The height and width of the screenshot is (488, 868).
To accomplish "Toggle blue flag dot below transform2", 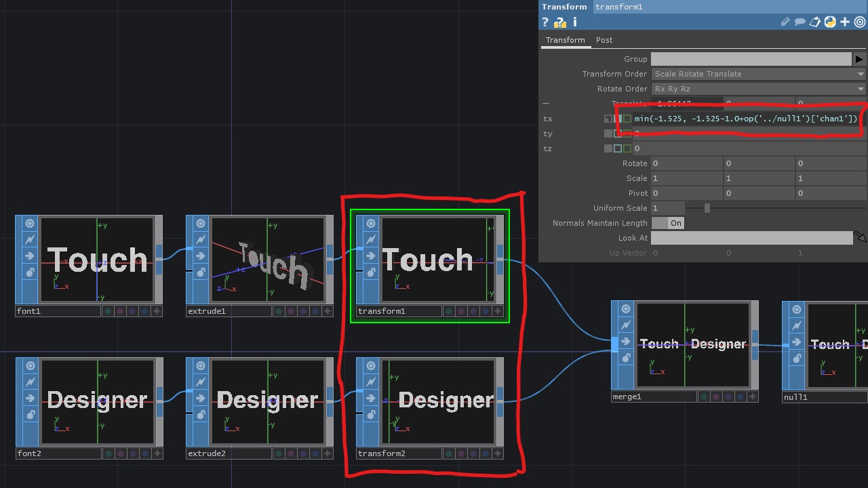I will (x=485, y=453).
